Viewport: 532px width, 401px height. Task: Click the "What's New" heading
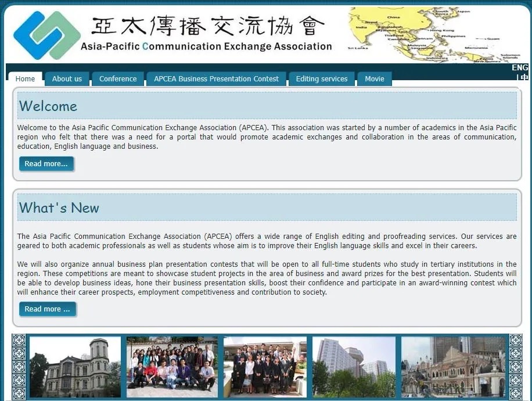point(59,208)
